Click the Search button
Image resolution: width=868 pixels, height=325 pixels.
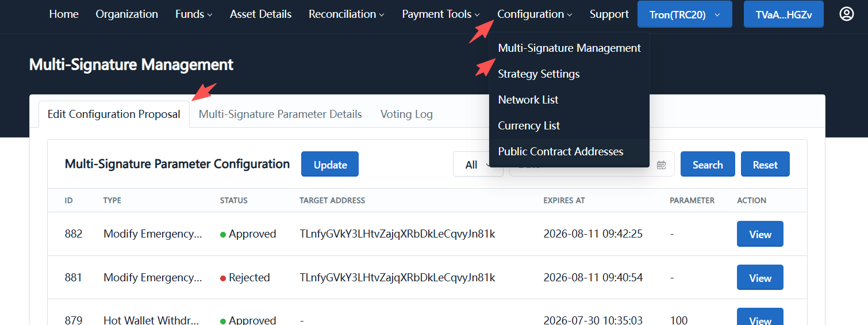pyautogui.click(x=708, y=164)
